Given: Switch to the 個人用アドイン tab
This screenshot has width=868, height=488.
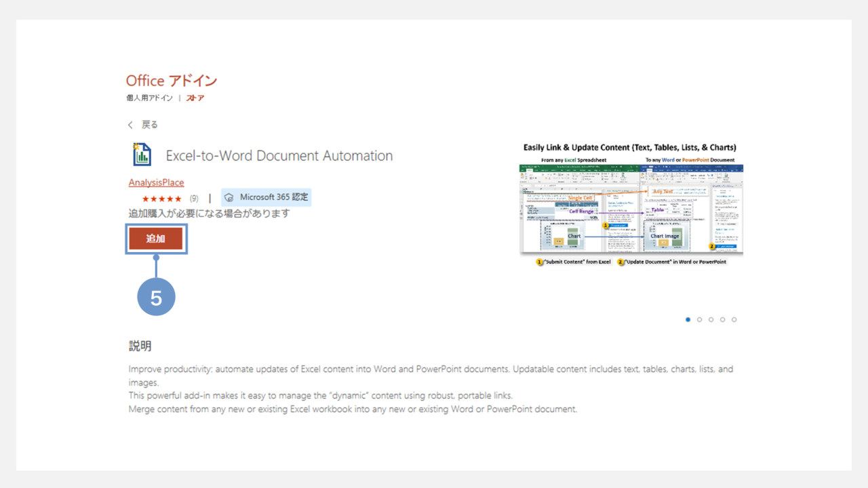Looking at the screenshot, I should (x=149, y=98).
